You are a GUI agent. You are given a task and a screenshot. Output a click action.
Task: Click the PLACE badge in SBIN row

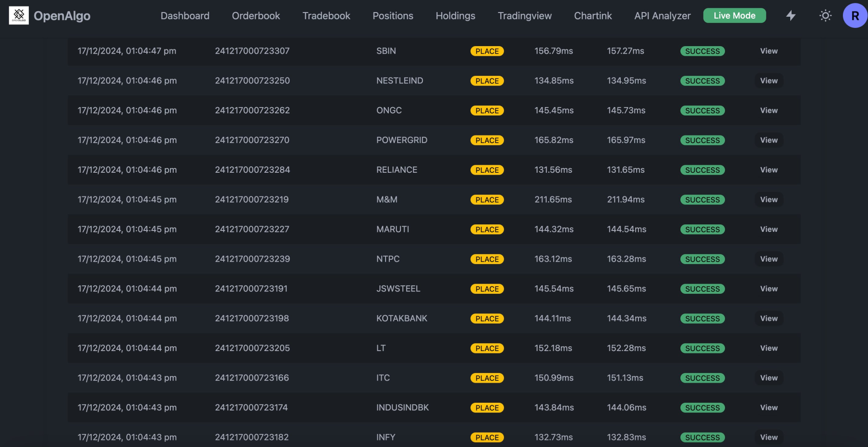tap(487, 51)
